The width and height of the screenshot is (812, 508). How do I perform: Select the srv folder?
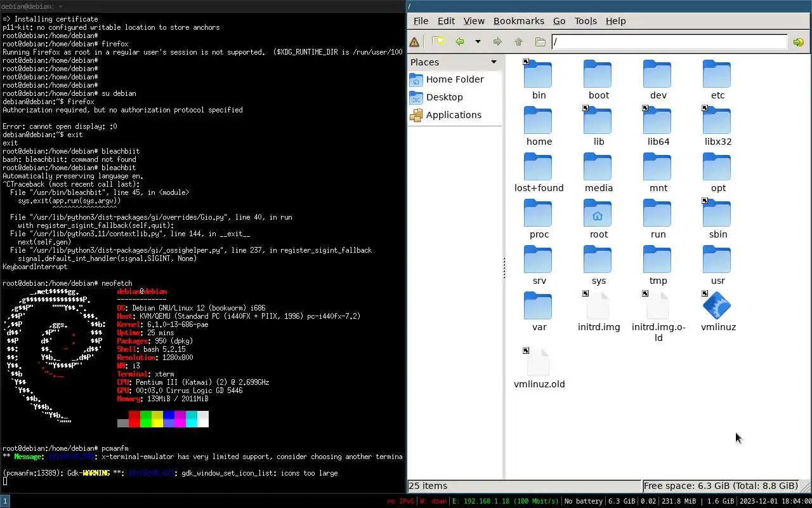pos(538,260)
